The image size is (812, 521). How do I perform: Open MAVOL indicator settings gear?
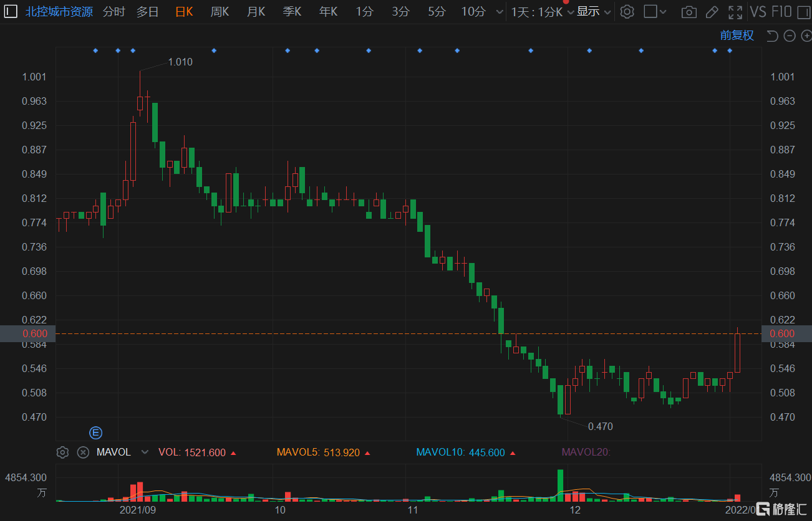(62, 452)
